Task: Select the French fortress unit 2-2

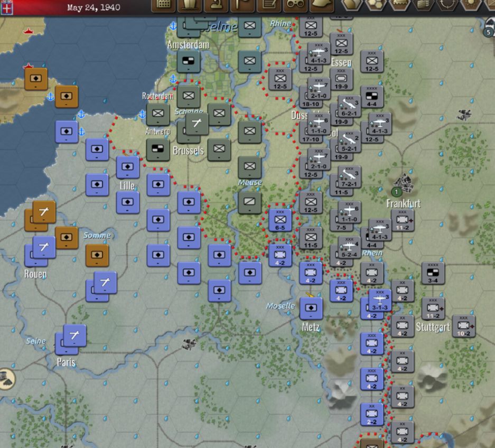Action: pos(372,415)
